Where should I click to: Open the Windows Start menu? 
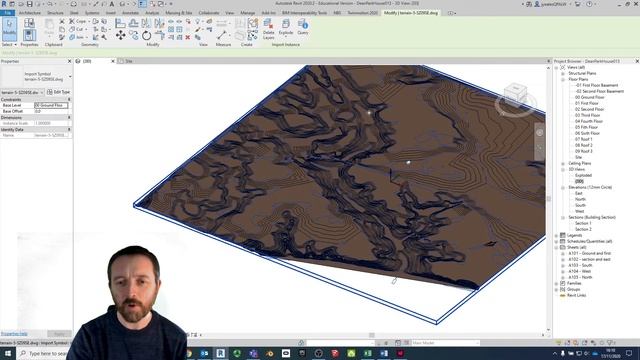[x=8, y=353]
